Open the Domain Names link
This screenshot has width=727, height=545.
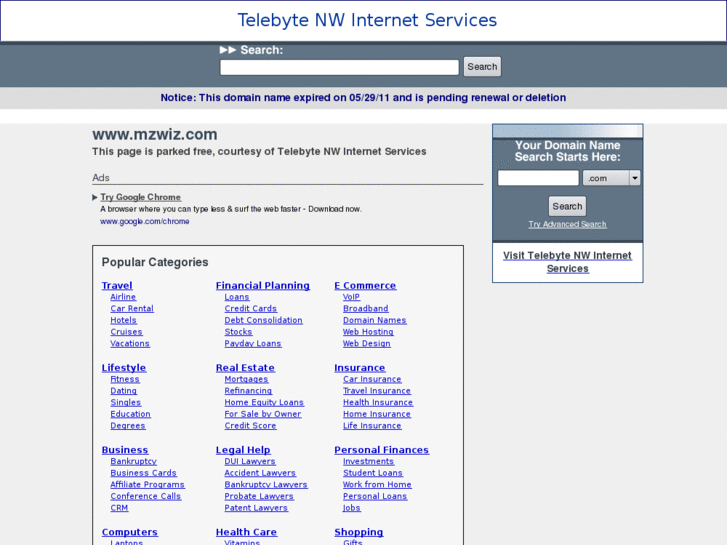click(x=375, y=320)
